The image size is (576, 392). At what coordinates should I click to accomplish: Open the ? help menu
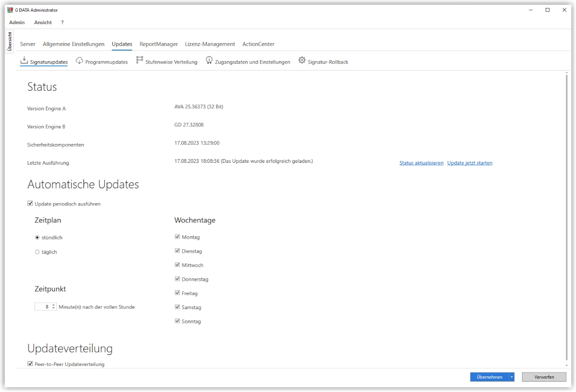click(x=62, y=22)
